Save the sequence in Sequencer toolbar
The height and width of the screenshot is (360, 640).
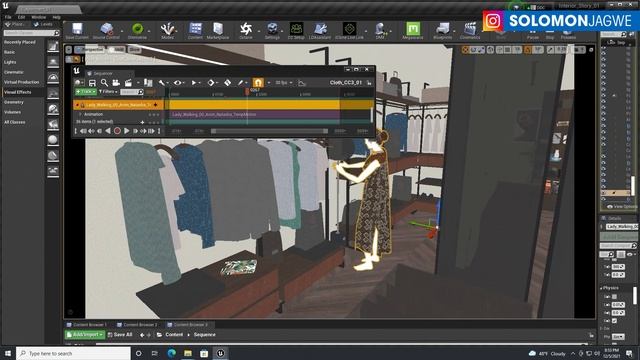[92, 83]
